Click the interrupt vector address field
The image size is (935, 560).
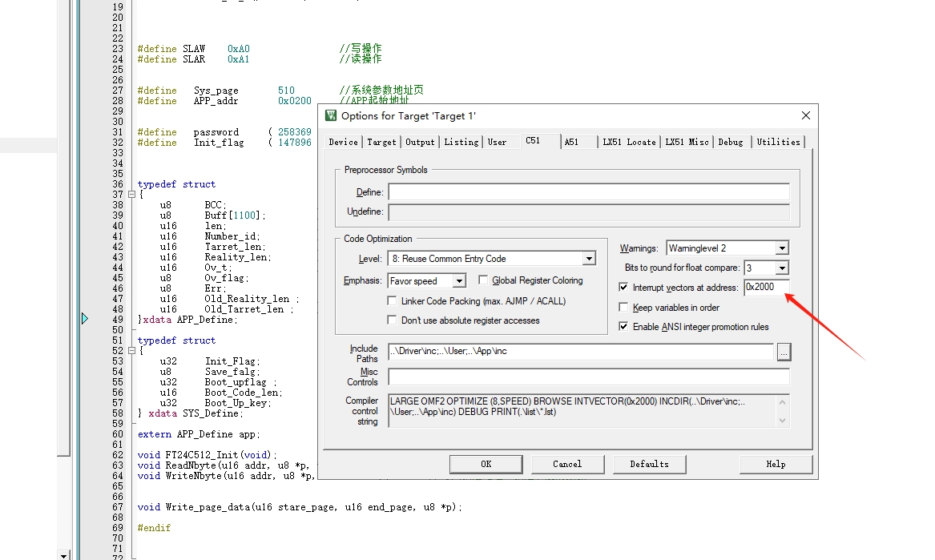[767, 287]
